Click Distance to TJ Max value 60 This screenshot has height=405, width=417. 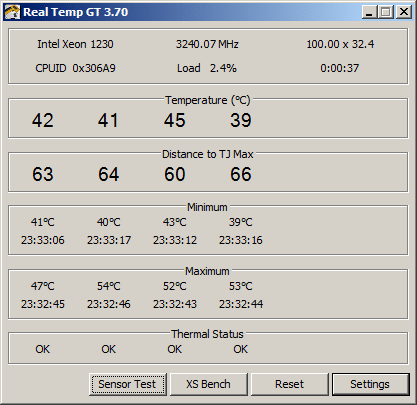coord(174,174)
